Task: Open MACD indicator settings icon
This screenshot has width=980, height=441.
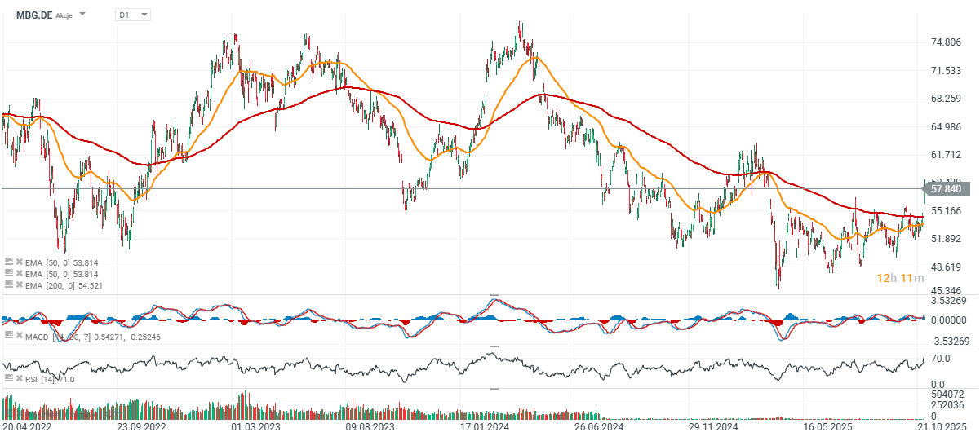Action: pyautogui.click(x=8, y=334)
